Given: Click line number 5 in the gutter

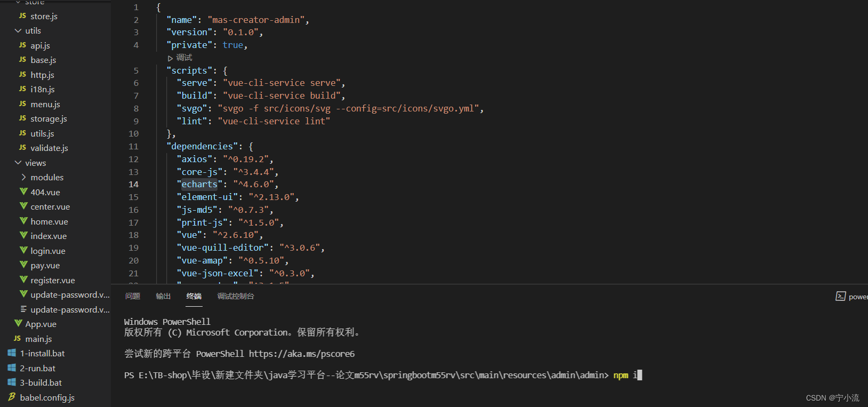Looking at the screenshot, I should [136, 70].
